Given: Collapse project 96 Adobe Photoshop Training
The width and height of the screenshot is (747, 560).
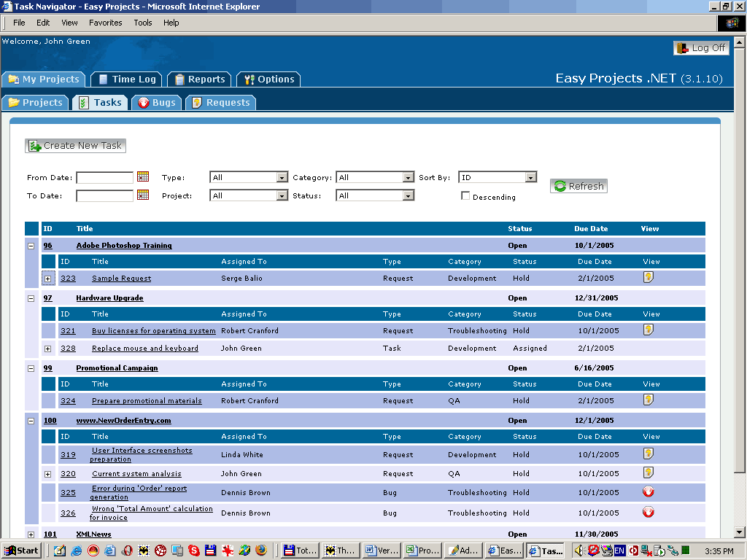Looking at the screenshot, I should tap(31, 246).
